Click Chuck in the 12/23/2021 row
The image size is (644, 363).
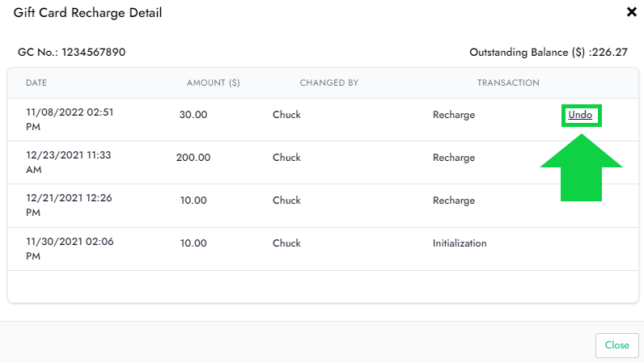[x=286, y=158]
